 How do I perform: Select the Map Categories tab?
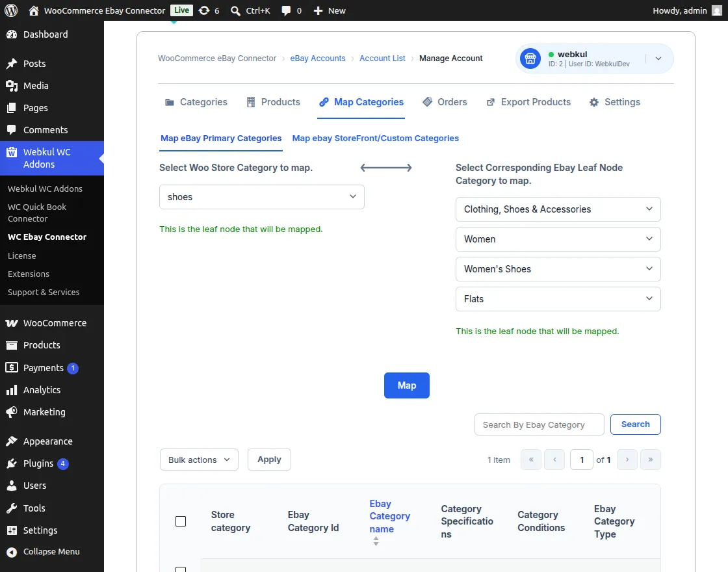(361, 102)
